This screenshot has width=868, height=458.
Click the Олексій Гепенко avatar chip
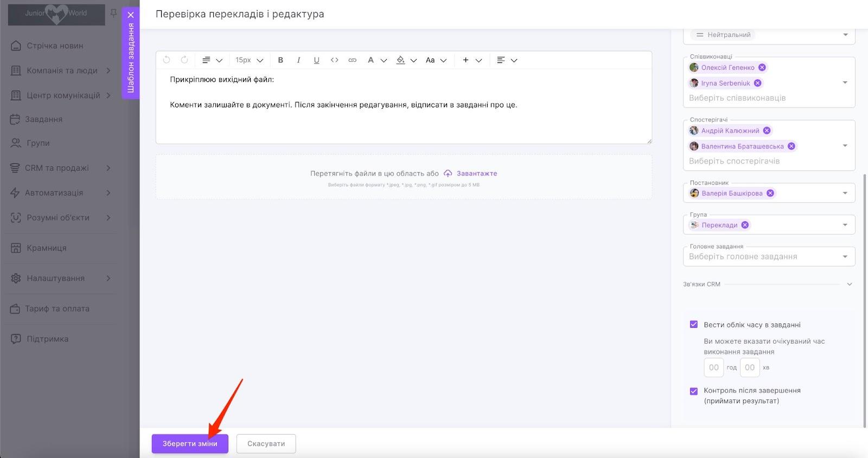(694, 68)
